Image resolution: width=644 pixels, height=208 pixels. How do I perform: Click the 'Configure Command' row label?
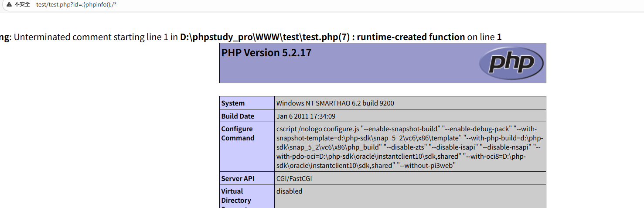click(x=238, y=133)
